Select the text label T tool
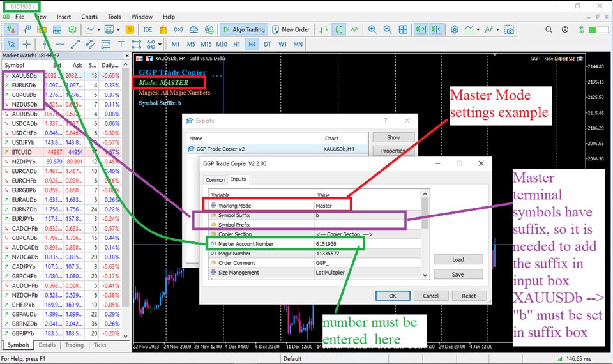 [121, 44]
